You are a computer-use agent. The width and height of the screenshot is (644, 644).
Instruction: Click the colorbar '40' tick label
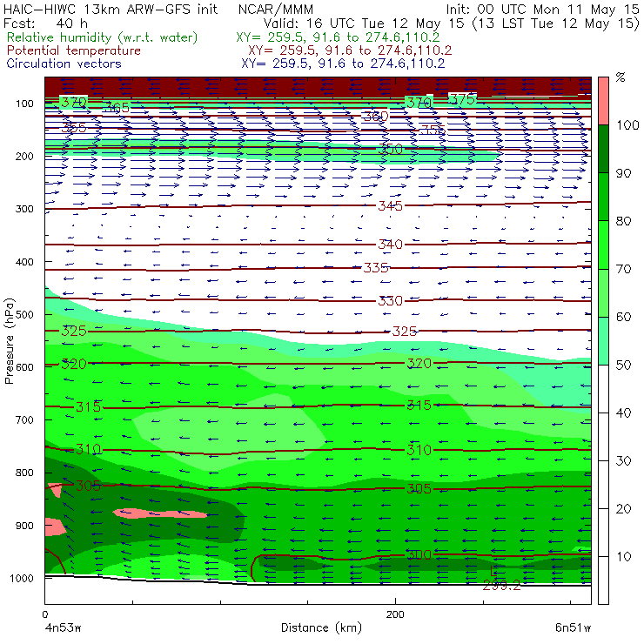(x=623, y=413)
